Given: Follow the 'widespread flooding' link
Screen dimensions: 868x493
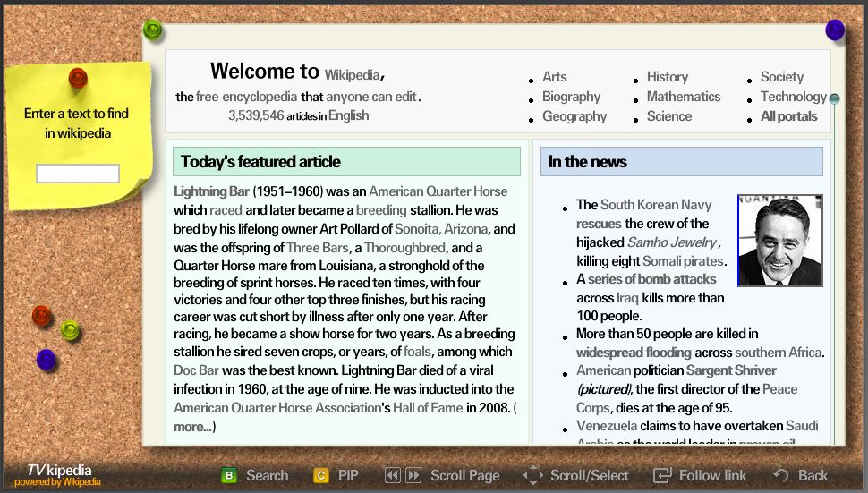Looking at the screenshot, I should pos(634,353).
